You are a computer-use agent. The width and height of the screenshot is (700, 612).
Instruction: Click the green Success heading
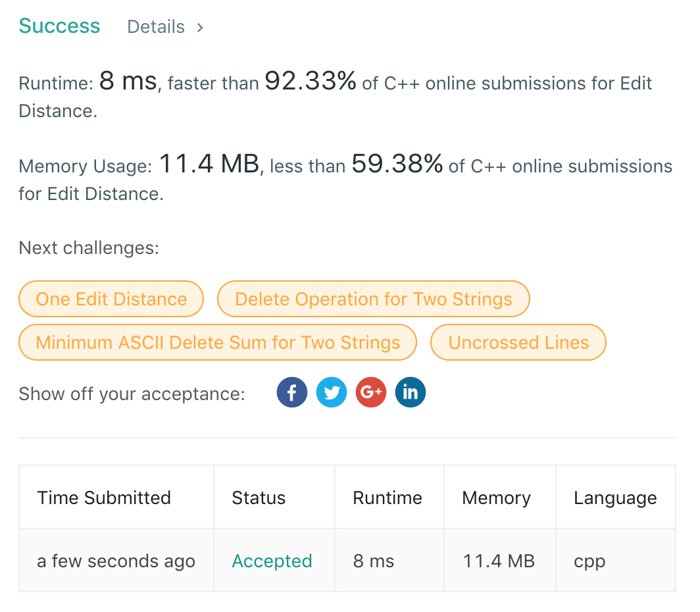[x=59, y=26]
